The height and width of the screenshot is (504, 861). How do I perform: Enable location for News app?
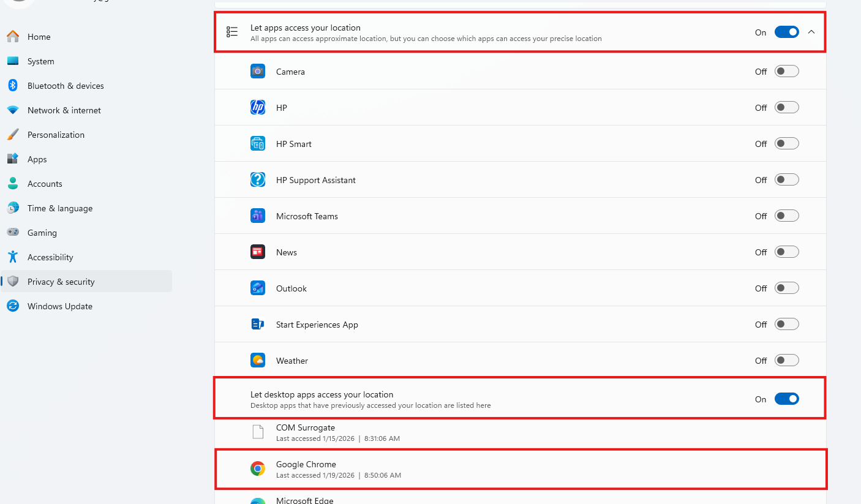(787, 252)
